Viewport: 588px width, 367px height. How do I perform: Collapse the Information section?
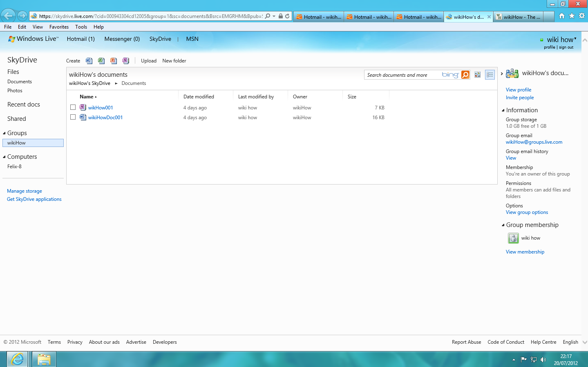[503, 110]
